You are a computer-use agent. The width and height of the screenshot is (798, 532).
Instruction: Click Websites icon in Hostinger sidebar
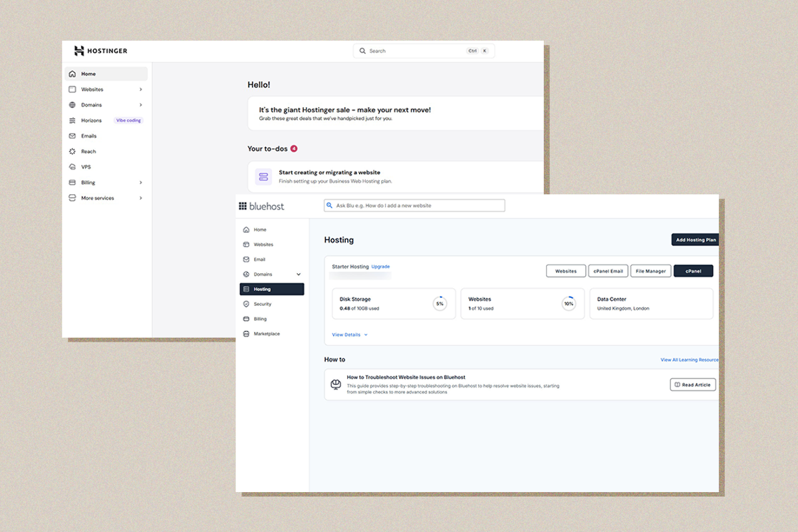coord(72,89)
